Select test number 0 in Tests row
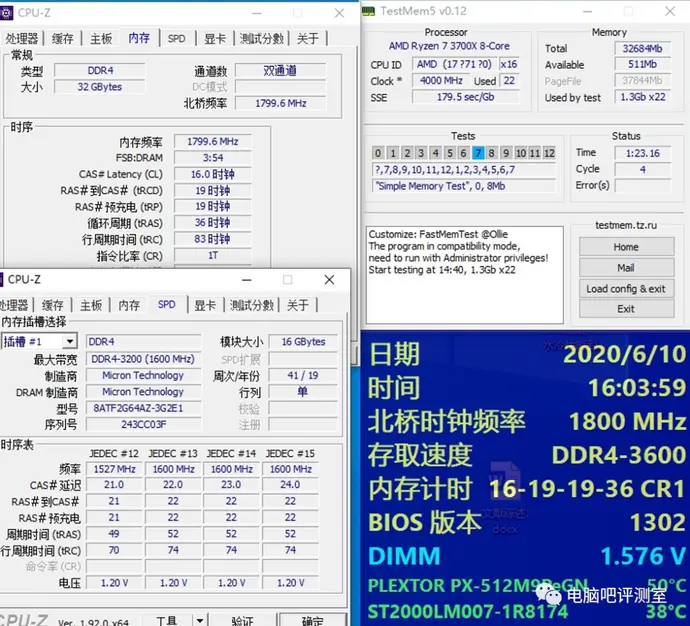This screenshot has width=690, height=626. pos(378,153)
